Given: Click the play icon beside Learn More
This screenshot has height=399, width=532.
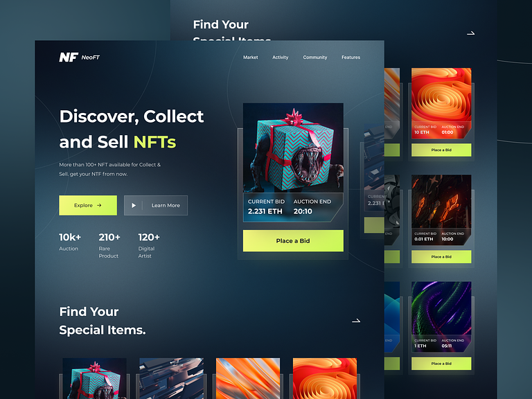Looking at the screenshot, I should pyautogui.click(x=134, y=205).
